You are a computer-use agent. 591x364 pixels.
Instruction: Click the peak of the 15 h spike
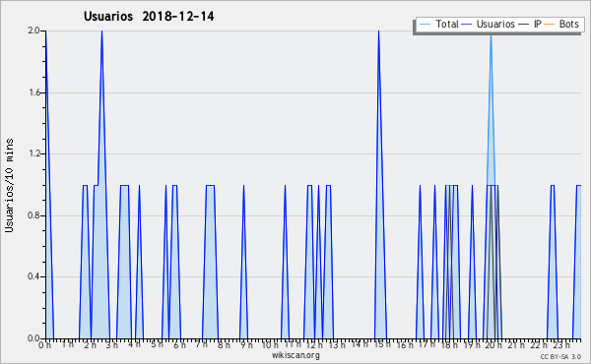[378, 31]
